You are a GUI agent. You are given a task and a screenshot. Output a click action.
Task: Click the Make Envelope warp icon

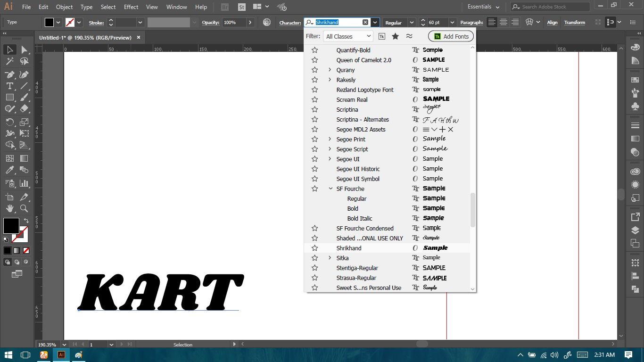(x=529, y=22)
